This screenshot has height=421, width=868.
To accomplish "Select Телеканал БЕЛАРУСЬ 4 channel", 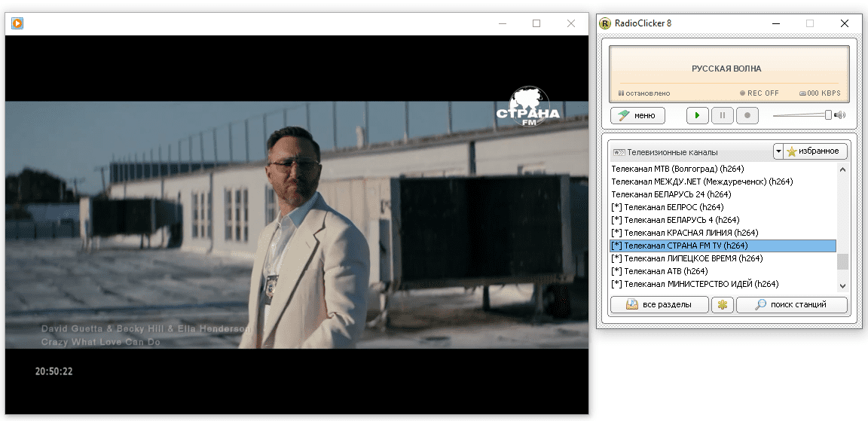I will click(x=723, y=220).
